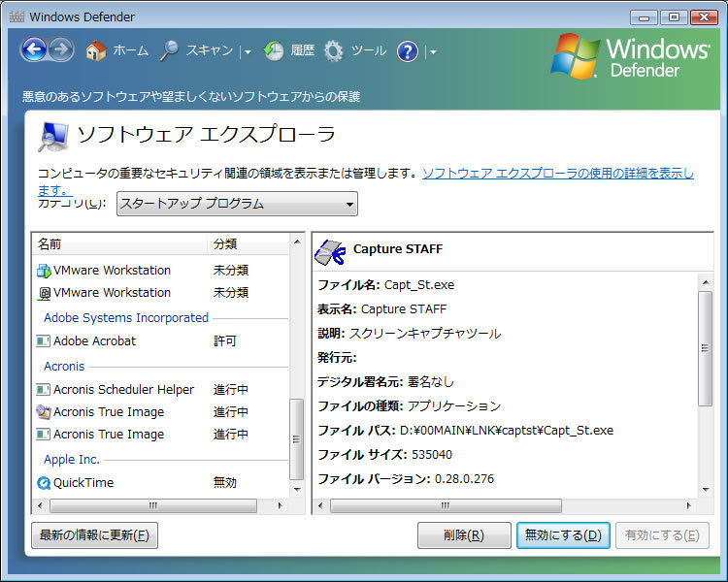
Task: Click the file path D:¥00MAIN¥LNK¥captst¥Capt_St.exe
Action: coord(507,431)
